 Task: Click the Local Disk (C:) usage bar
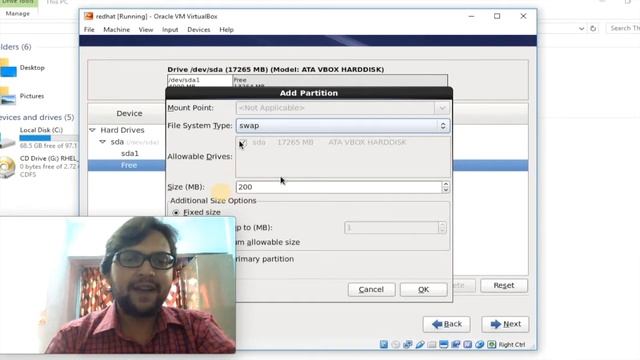pyautogui.click(x=48, y=138)
